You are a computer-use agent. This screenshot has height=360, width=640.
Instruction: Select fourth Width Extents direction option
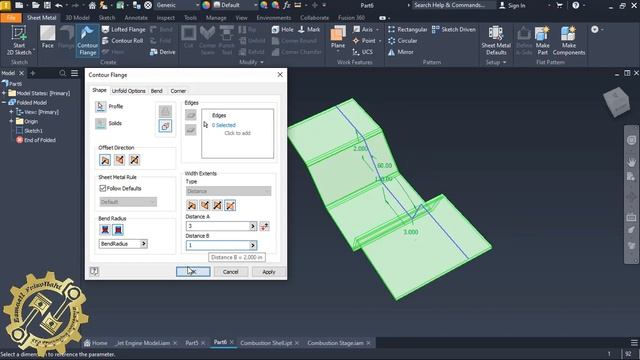[x=230, y=205]
